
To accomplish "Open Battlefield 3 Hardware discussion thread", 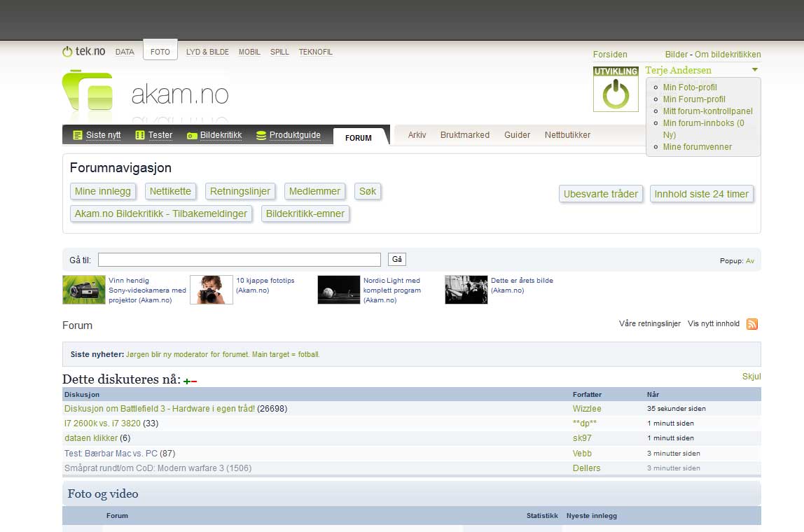I will tap(160, 409).
